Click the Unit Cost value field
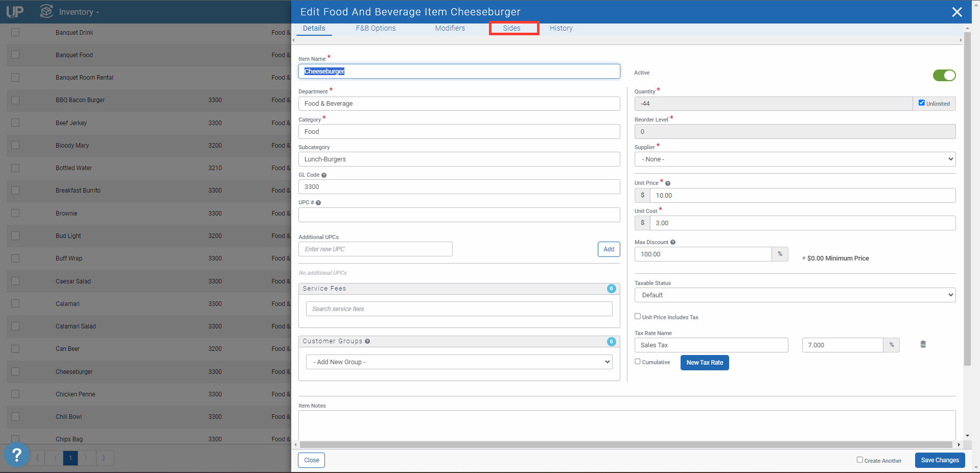 803,223
